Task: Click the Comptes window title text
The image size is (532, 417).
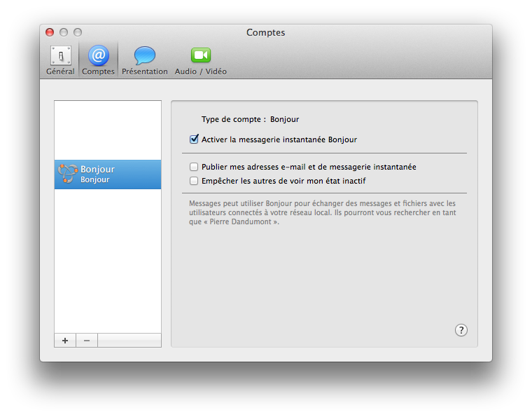Action: coord(266,32)
